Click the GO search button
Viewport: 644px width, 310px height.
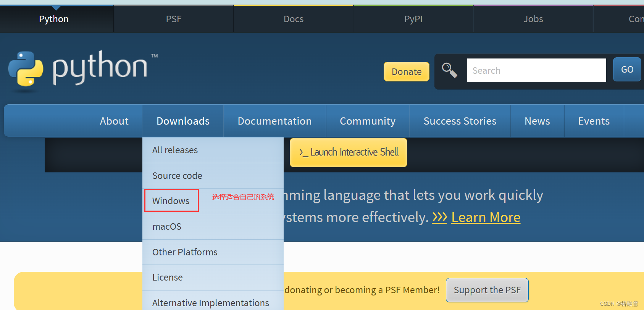coord(627,70)
